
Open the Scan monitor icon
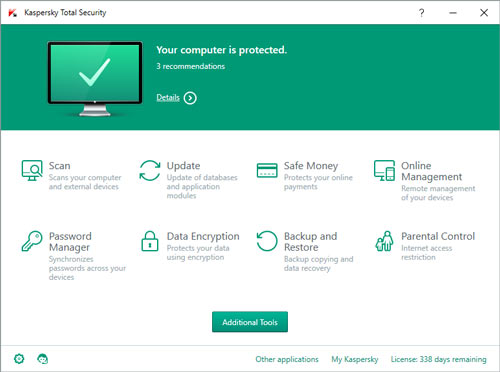(32, 170)
